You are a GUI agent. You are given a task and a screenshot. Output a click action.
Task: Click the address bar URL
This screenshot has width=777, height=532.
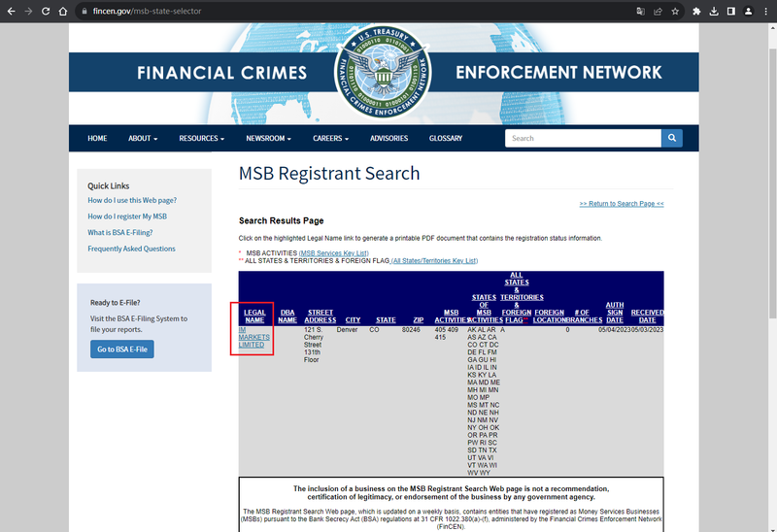(x=148, y=11)
